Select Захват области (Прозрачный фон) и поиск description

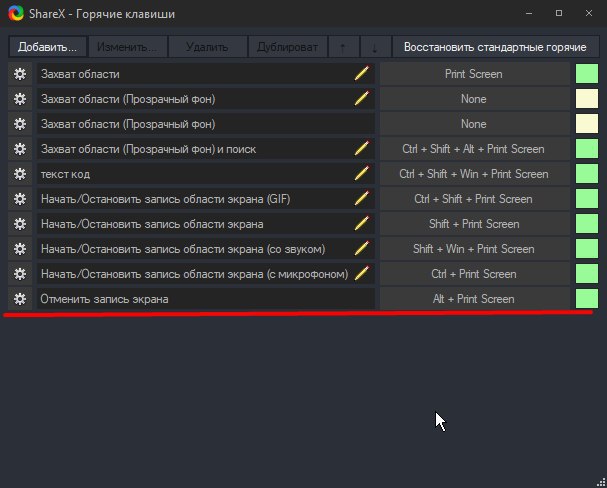[206, 149]
